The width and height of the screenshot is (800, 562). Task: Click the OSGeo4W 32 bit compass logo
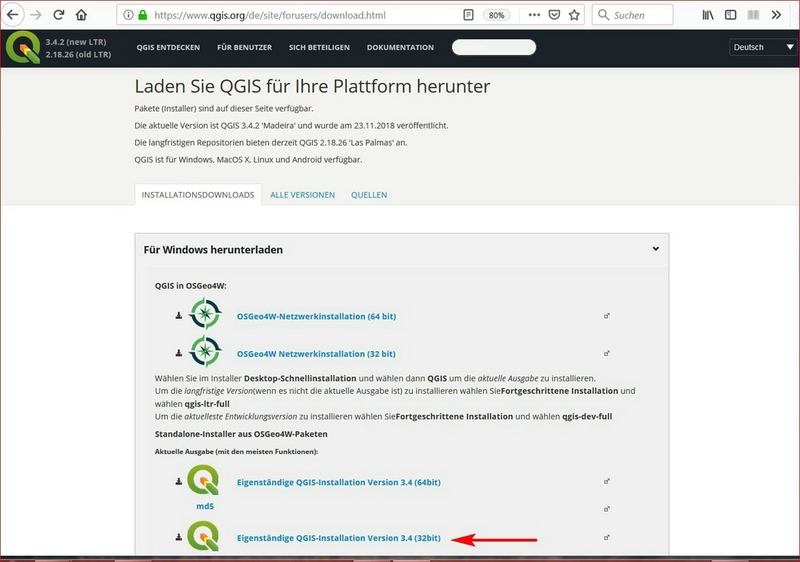pyautogui.click(x=205, y=351)
